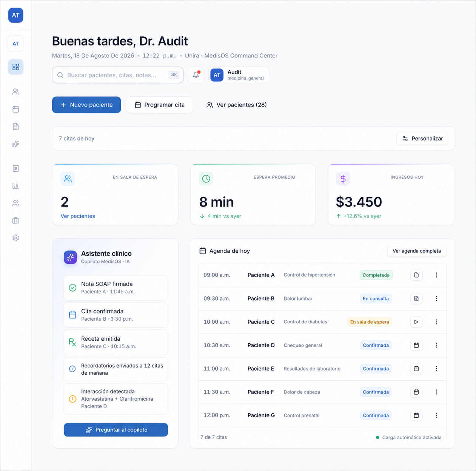
Task: Open the calendar icon in the sidebar
Action: 15,109
